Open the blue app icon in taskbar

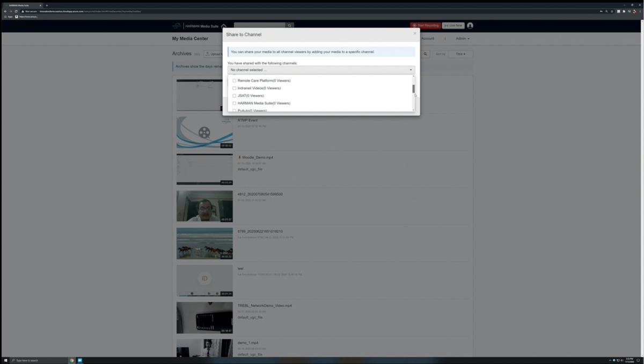pyautogui.click(x=79, y=360)
